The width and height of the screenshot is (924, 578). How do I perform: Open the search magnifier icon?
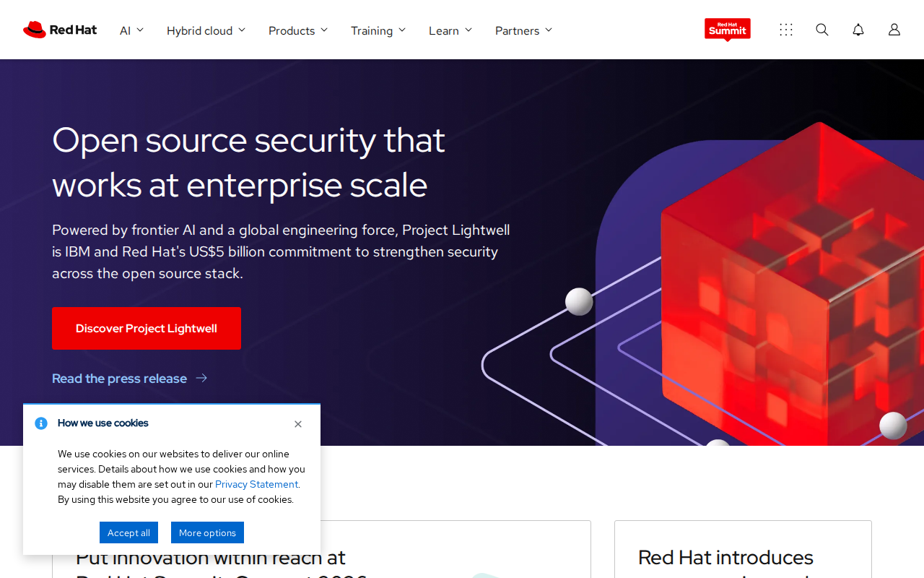click(x=822, y=30)
